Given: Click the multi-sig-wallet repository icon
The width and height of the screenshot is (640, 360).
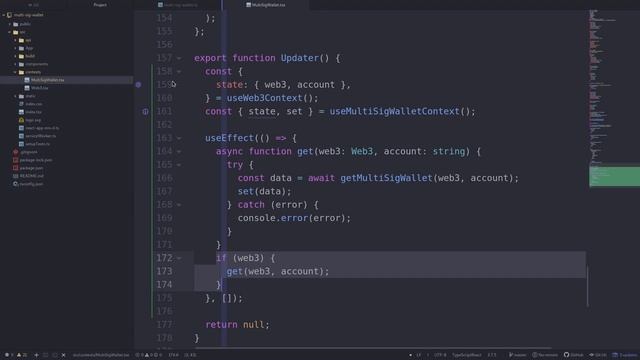Looking at the screenshot, I should [9, 15].
